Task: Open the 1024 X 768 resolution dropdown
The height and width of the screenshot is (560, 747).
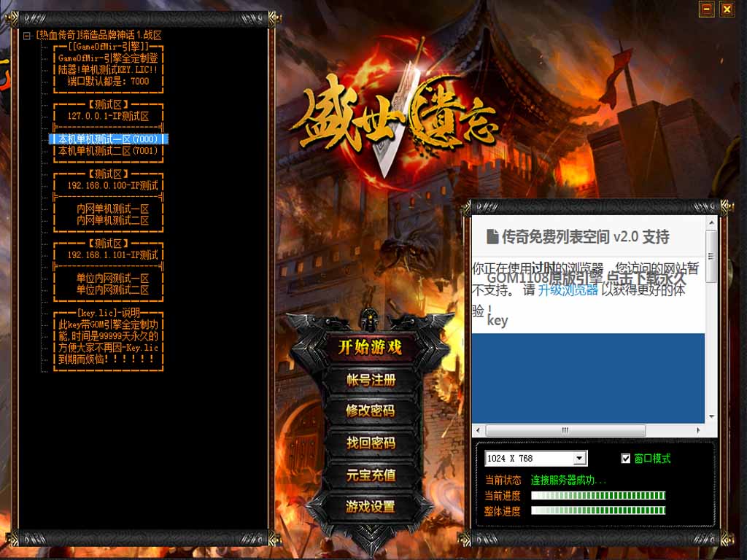Action: coord(579,459)
